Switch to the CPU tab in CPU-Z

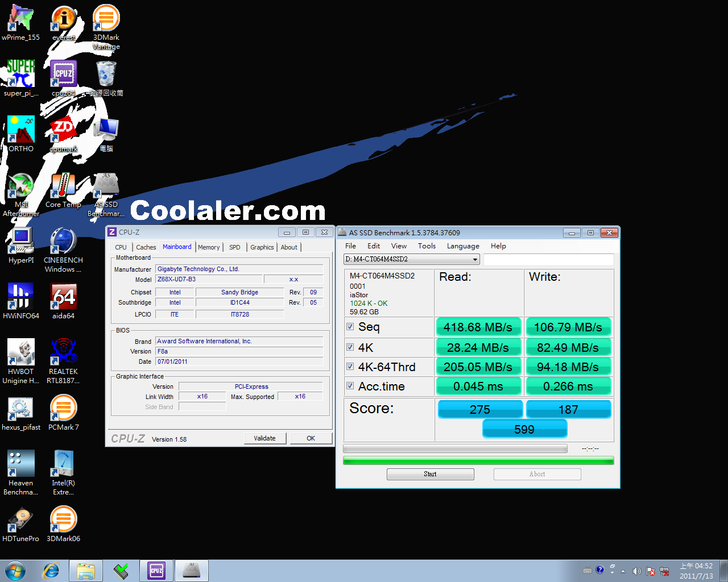(x=121, y=247)
